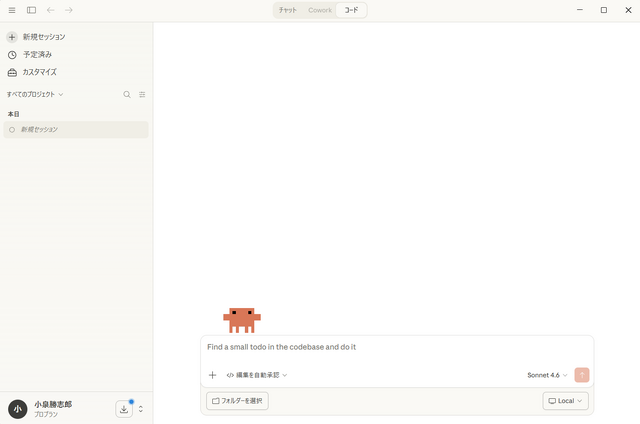Open the 編集を自動承認 mode dropdown

tap(257, 375)
